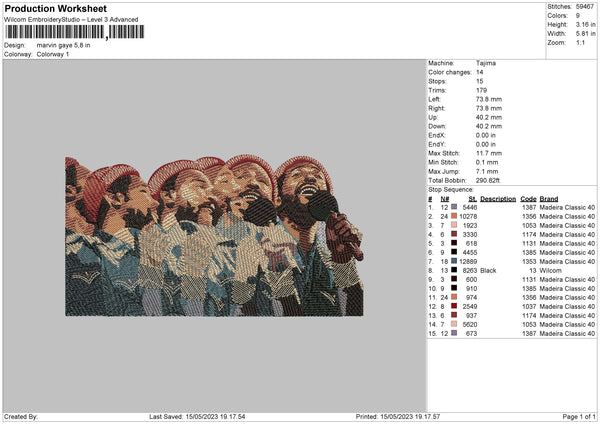
Task: Click the red swatch beside 2549 stitches
Action: point(454,306)
